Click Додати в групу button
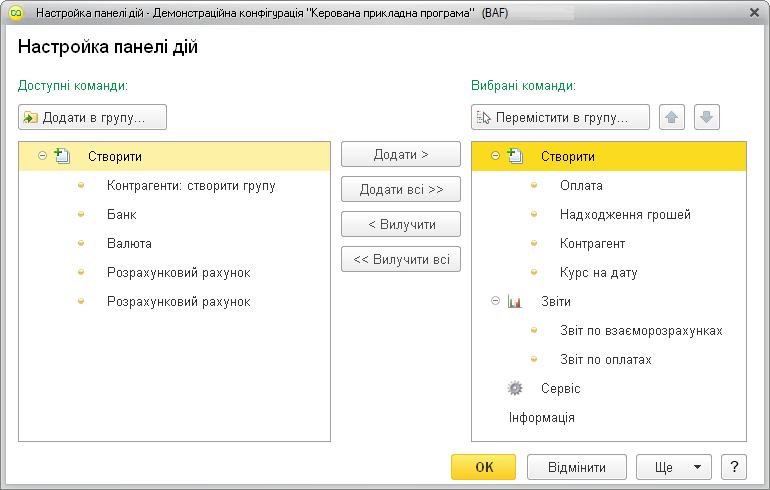770x490 pixels. coord(92,117)
